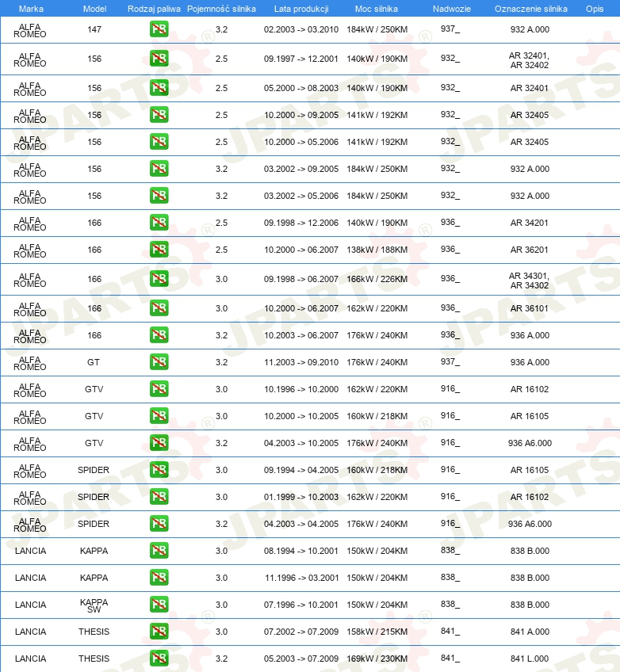Select the model cell '147'
The height and width of the screenshot is (672, 620).
[x=94, y=29]
